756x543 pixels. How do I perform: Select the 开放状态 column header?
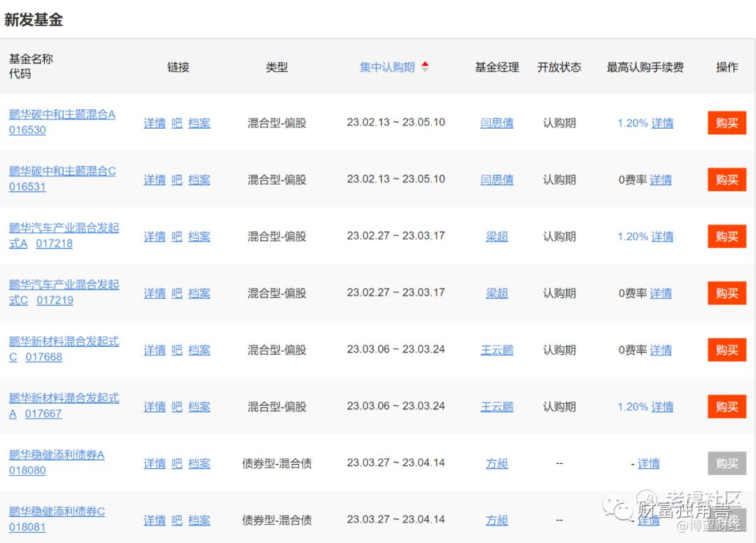pos(559,67)
